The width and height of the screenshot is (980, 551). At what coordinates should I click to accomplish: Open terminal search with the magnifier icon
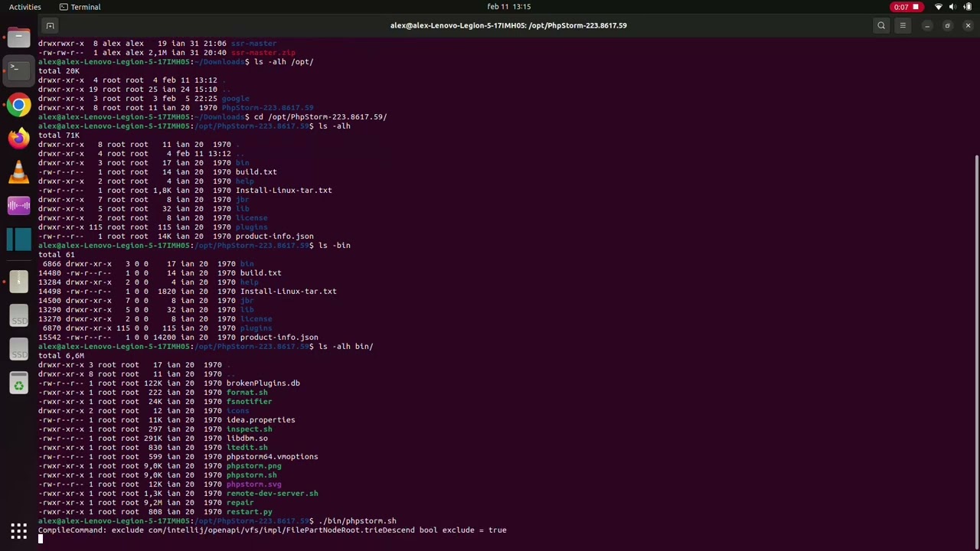[x=881, y=25]
